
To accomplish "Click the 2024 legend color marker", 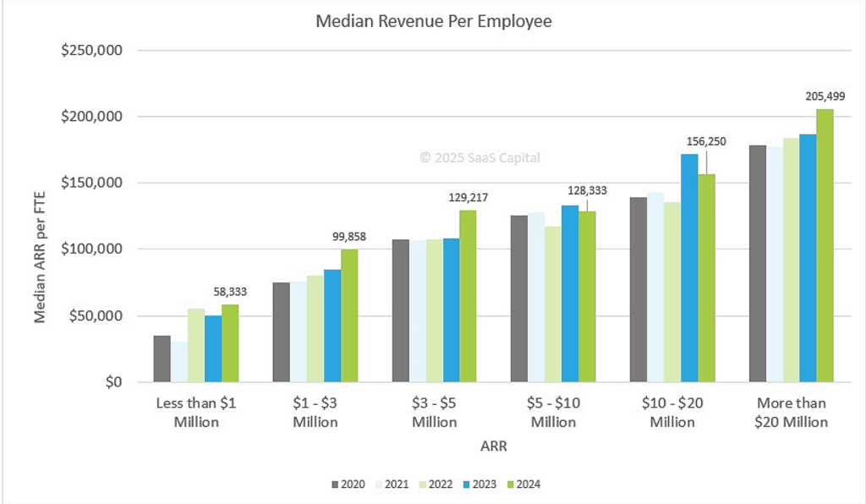I will pos(509,483).
